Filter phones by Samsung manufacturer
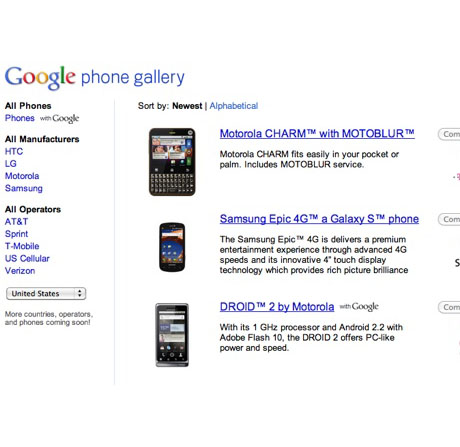Viewport: 460px width, 447px height. coord(24,188)
